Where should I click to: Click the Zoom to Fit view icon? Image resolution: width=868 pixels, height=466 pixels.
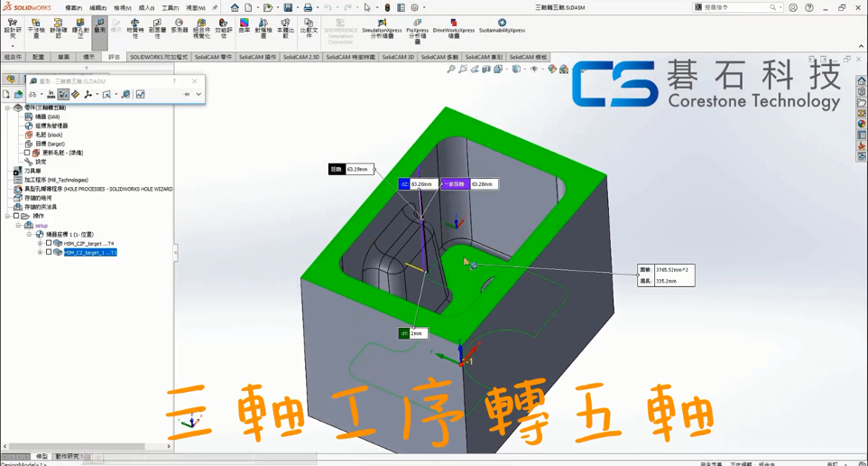tap(451, 70)
